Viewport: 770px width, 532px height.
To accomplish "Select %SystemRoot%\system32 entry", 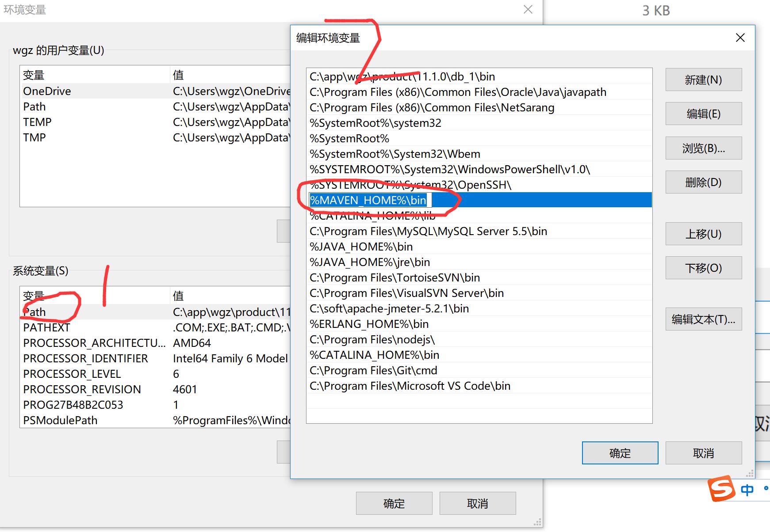I will pos(479,123).
